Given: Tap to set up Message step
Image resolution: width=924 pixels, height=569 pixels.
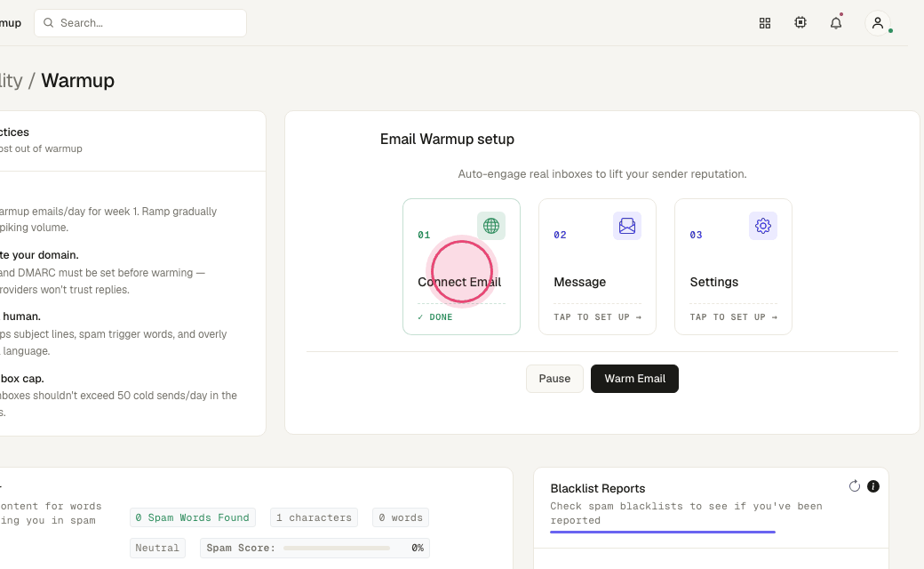Looking at the screenshot, I should pos(598,317).
